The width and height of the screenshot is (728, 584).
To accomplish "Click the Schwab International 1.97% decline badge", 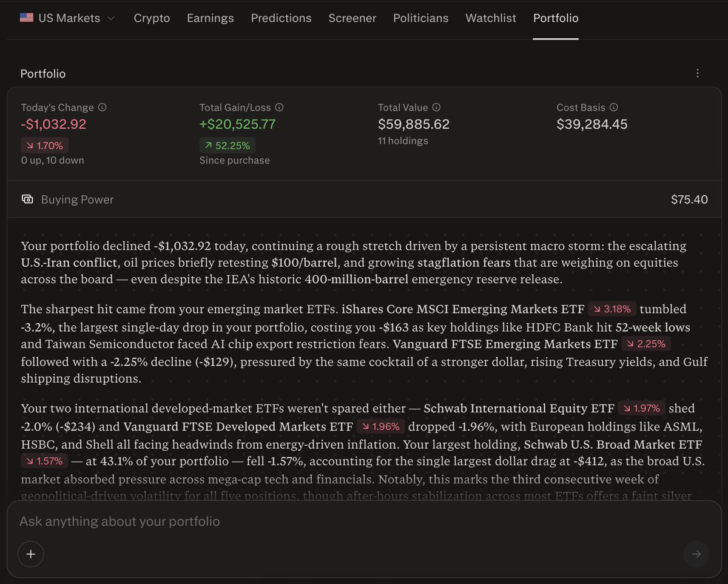I will coord(642,409).
